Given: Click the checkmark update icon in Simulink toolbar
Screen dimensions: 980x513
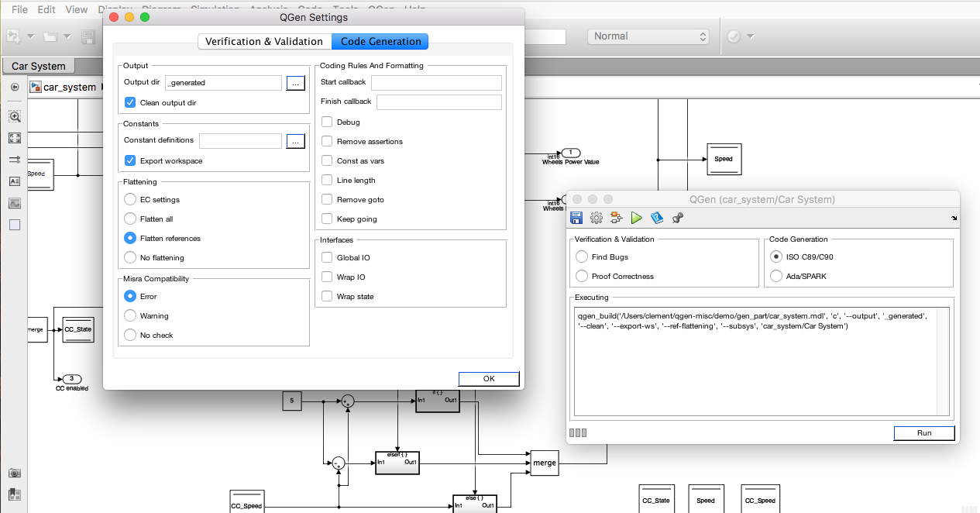Looking at the screenshot, I should 734,36.
